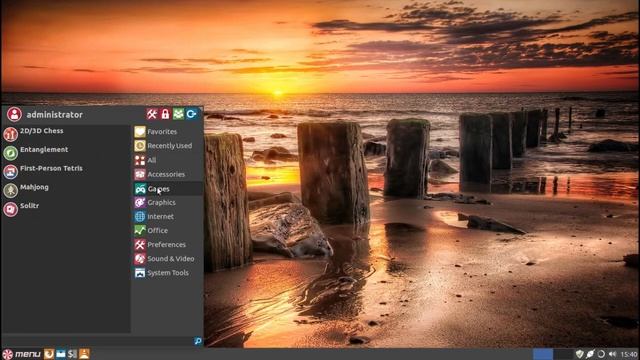Select the Favorites category

(168, 132)
